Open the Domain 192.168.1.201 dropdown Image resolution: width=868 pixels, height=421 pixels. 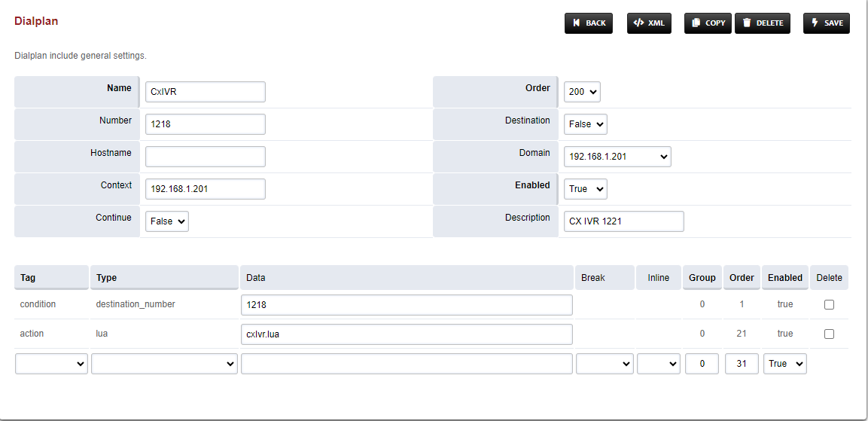coord(617,157)
